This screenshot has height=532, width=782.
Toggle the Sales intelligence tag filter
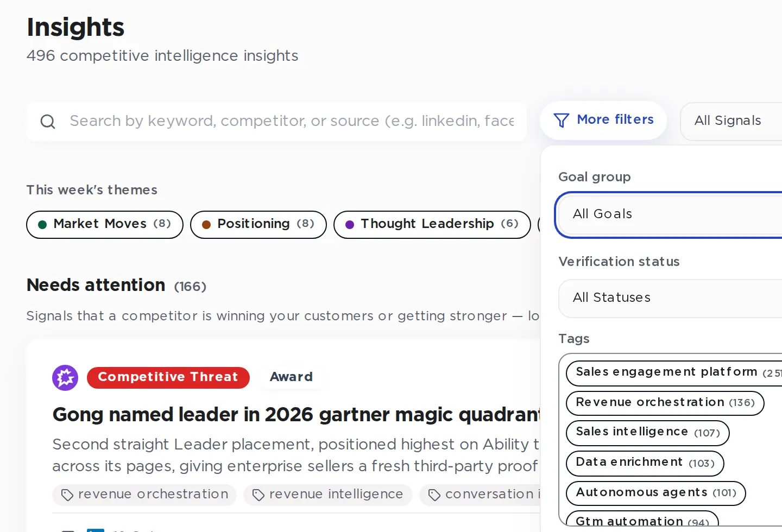click(x=647, y=433)
